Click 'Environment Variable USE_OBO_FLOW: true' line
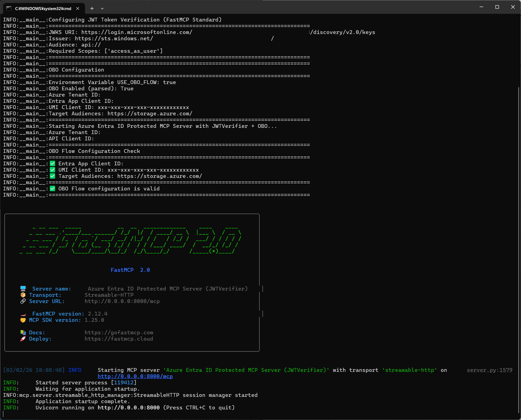The height and width of the screenshot is (420, 521). (x=90, y=82)
